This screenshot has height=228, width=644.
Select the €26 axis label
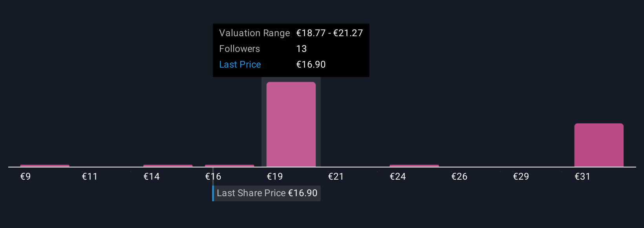pyautogui.click(x=459, y=177)
